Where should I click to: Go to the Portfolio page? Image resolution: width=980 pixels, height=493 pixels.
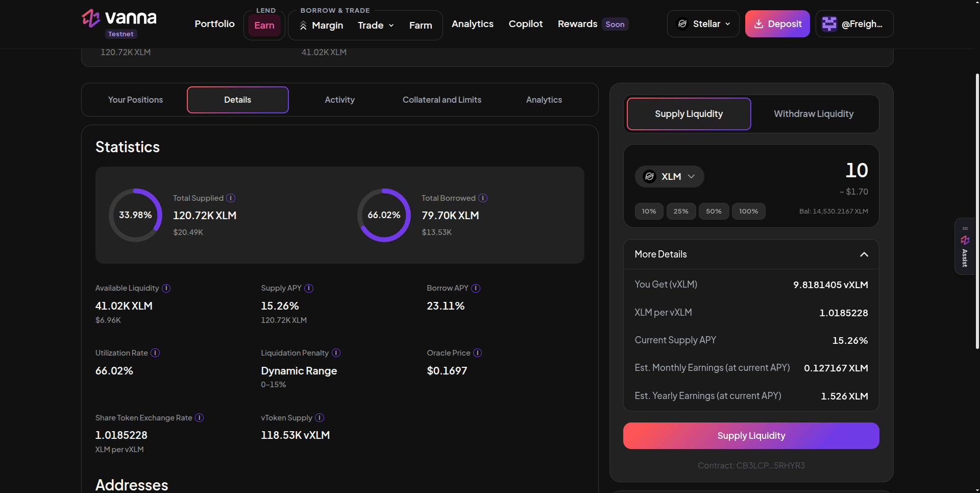(215, 24)
